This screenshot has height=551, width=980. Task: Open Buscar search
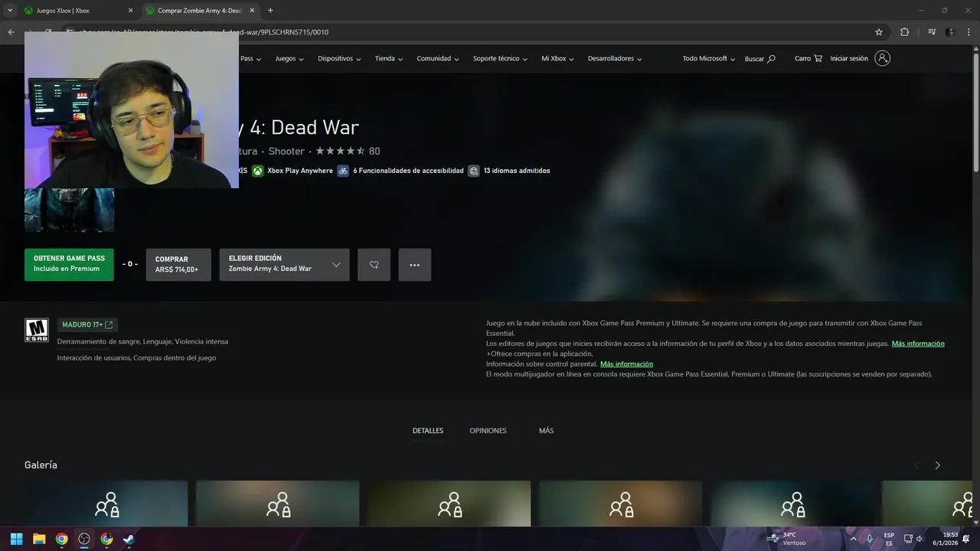click(x=759, y=59)
